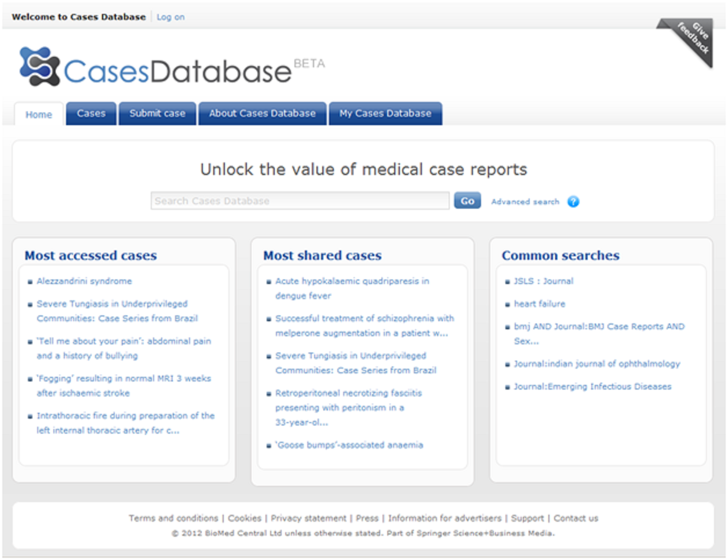Image resolution: width=728 pixels, height=560 pixels.
Task: Open Journal:Emerging Infectious Diseases search
Action: [592, 387]
